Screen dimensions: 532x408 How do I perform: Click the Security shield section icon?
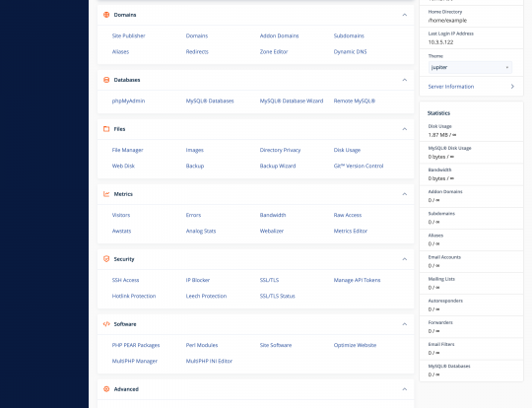106,259
